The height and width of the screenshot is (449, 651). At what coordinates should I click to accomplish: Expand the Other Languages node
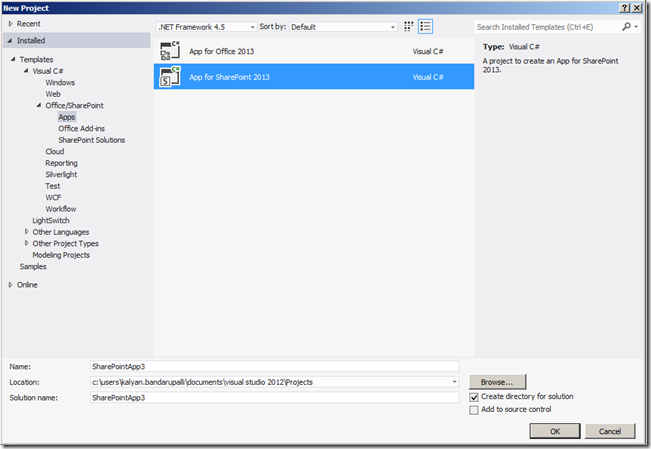[27, 231]
